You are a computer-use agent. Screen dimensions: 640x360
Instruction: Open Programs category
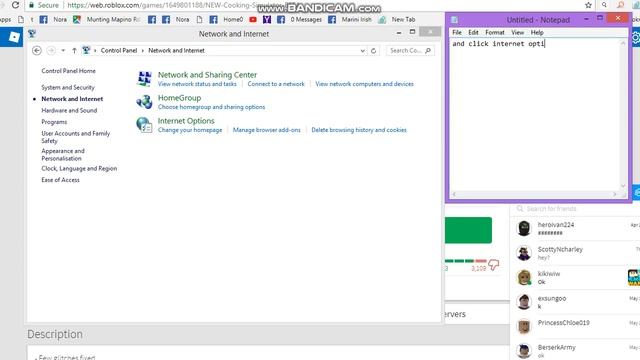tap(54, 122)
